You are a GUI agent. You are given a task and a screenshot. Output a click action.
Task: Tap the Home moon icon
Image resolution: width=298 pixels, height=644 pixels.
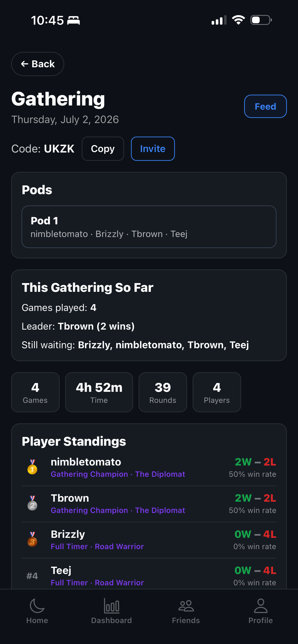(x=37, y=606)
